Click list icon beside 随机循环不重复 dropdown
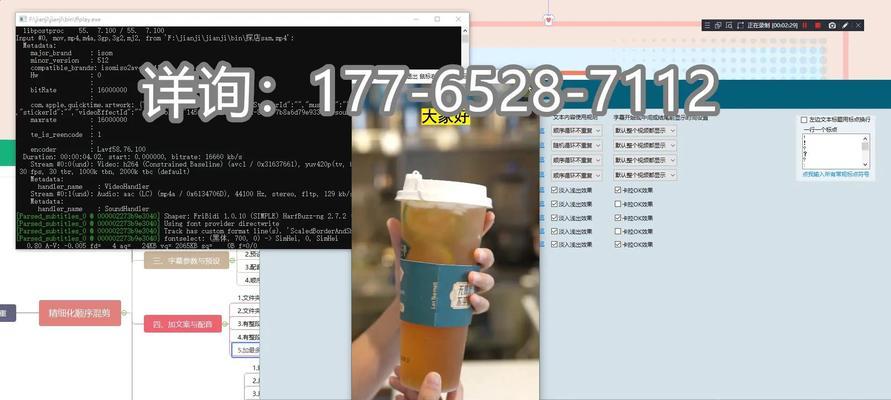The width and height of the screenshot is (891, 400). pos(542,145)
